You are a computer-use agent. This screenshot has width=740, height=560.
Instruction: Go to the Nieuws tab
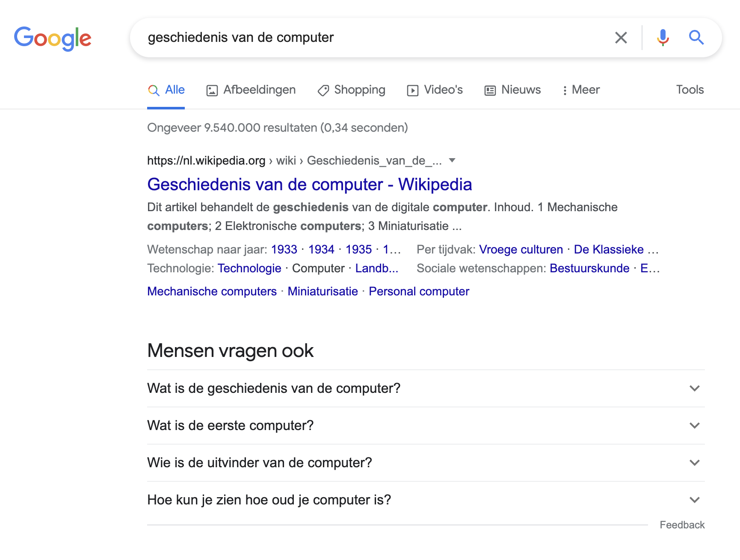point(512,90)
